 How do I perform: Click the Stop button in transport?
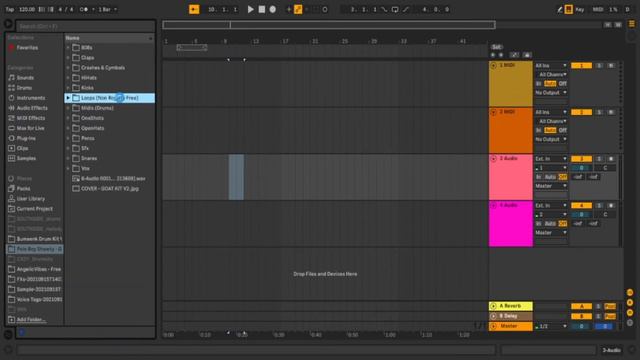tap(262, 9)
